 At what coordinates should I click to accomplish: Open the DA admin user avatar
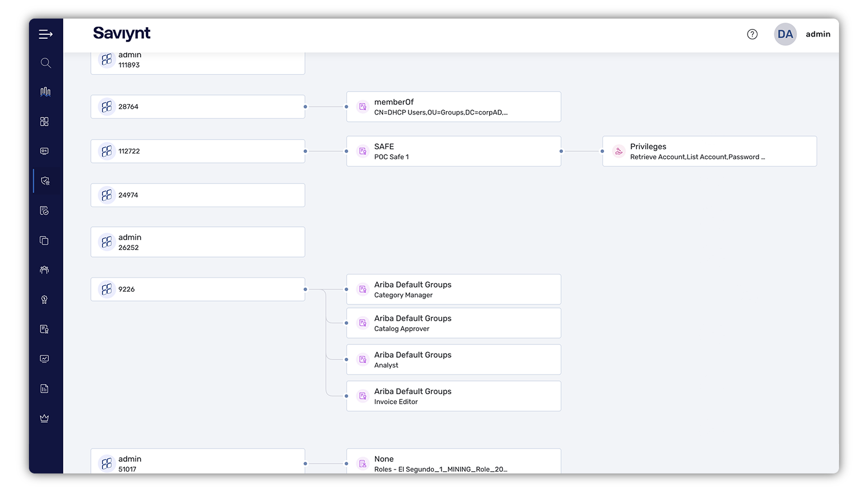click(x=785, y=34)
